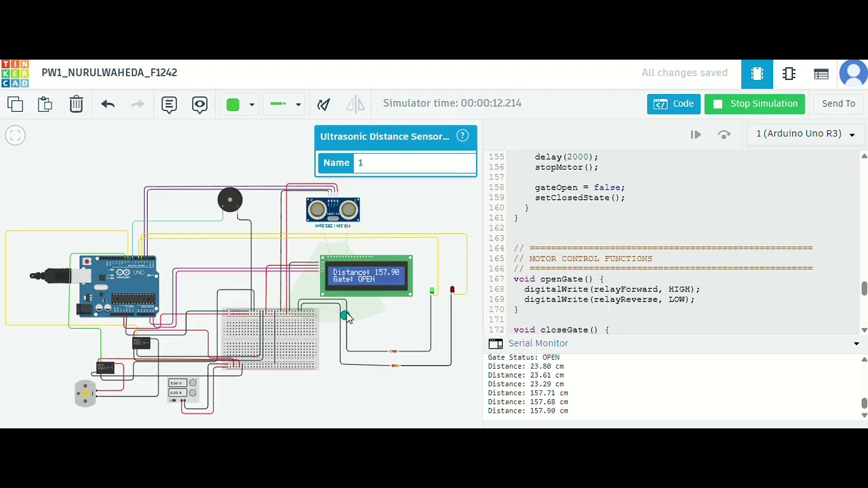Click the serial line Gate Status: OPEN
Viewport: 868px width, 488px height.
click(524, 357)
